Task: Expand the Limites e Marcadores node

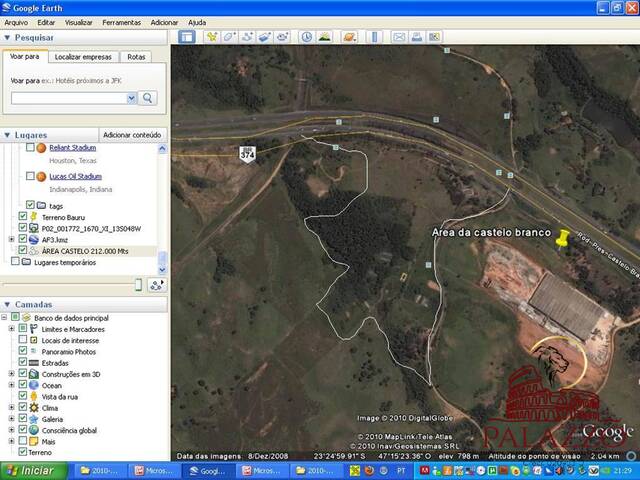Action: tap(11, 329)
